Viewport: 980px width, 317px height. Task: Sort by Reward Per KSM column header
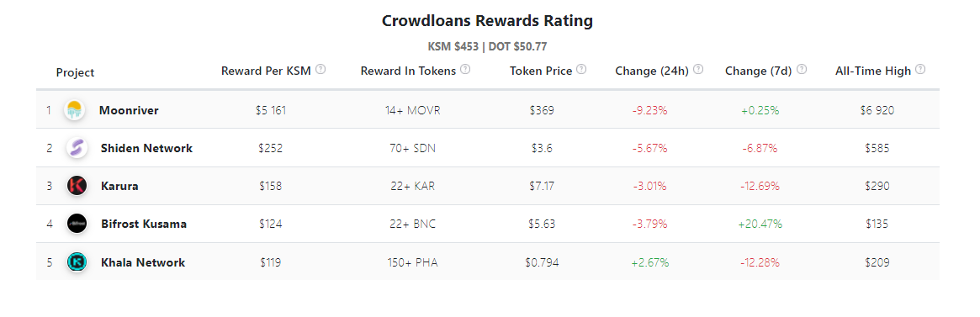tap(267, 71)
